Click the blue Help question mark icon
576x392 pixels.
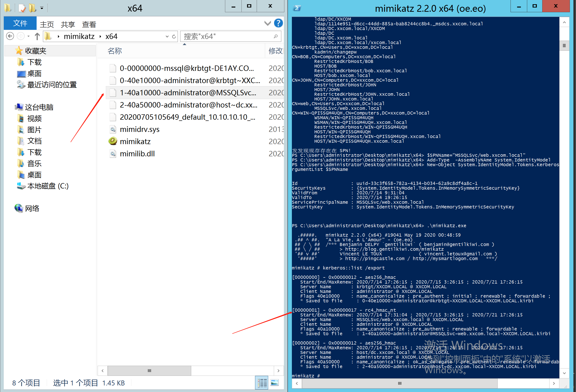pyautogui.click(x=278, y=23)
